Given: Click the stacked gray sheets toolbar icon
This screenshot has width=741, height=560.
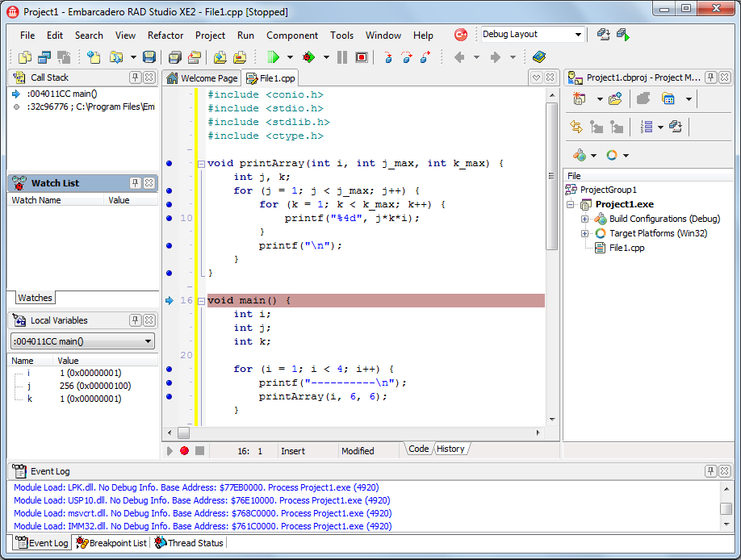Looking at the screenshot, I should 175,57.
